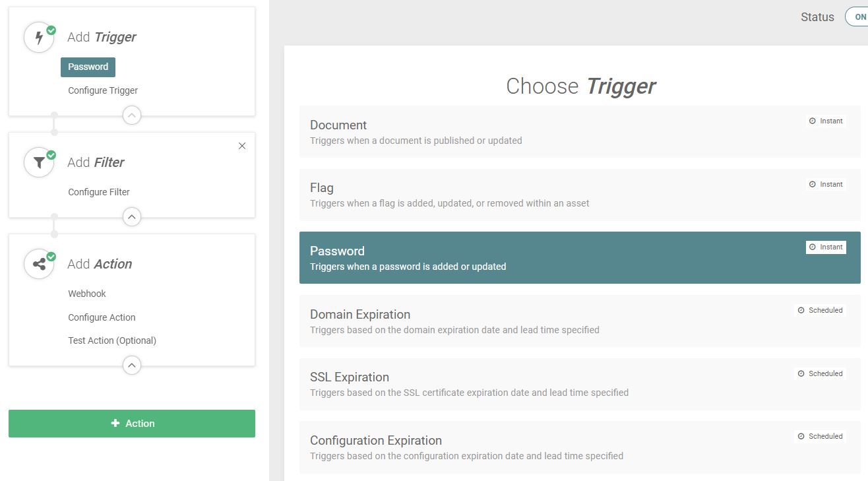Image resolution: width=868 pixels, height=481 pixels.
Task: Click the Scheduled badge on Domain Expiration
Action: click(x=820, y=310)
